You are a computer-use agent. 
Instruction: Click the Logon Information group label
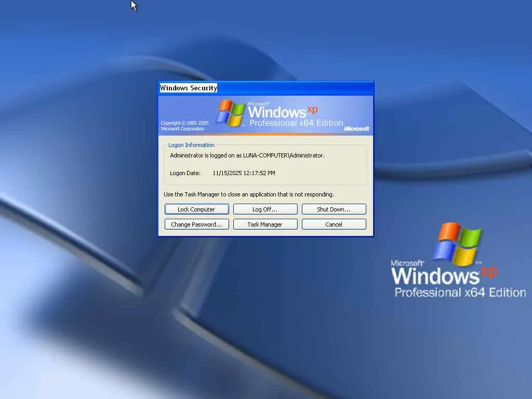click(191, 145)
